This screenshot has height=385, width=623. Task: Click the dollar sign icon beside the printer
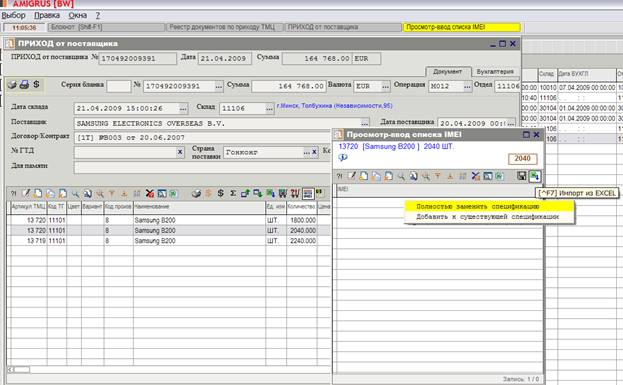pos(36,84)
